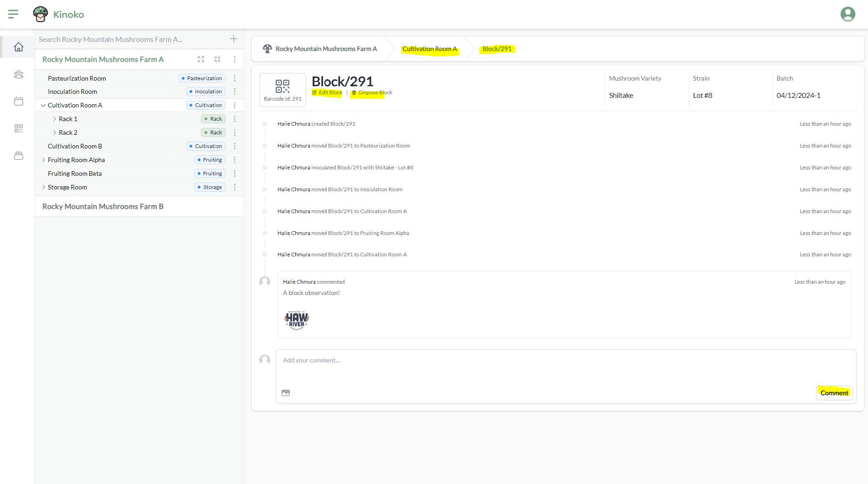Open the QR code scanner sidebar icon
The height and width of the screenshot is (484, 868).
19,128
